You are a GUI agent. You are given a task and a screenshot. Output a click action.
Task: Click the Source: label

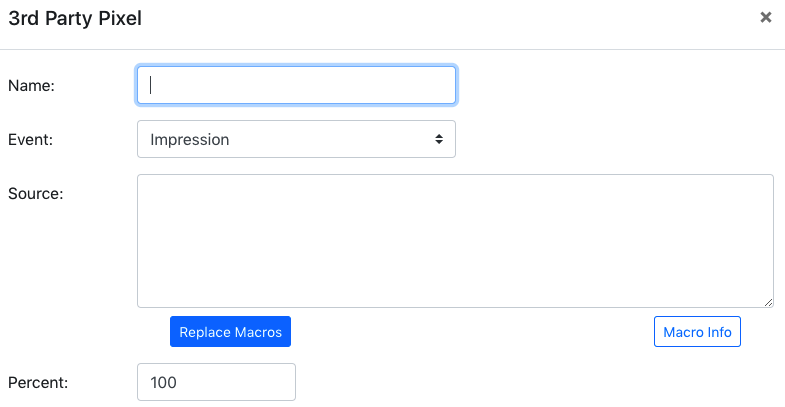(x=36, y=194)
